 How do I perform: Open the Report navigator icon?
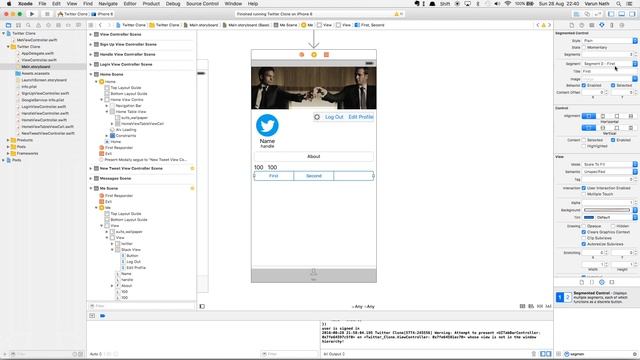tap(78, 25)
